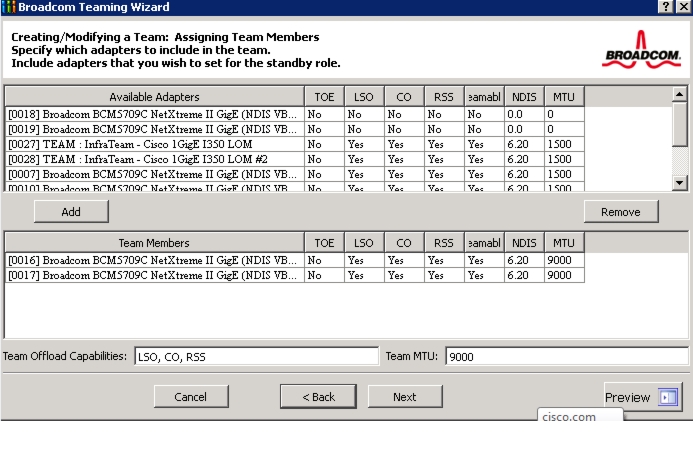Click the Preview panel expand icon
The image size is (693, 455).
point(667,397)
